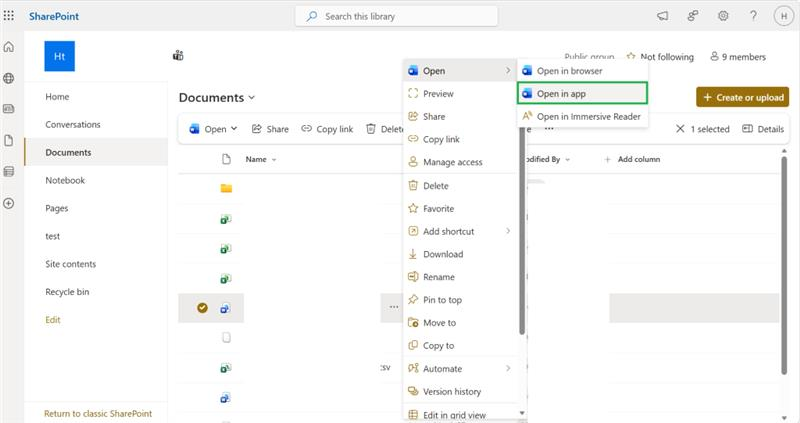Choose Open in app from submenu
The width and height of the screenshot is (800, 423).
[x=583, y=93]
